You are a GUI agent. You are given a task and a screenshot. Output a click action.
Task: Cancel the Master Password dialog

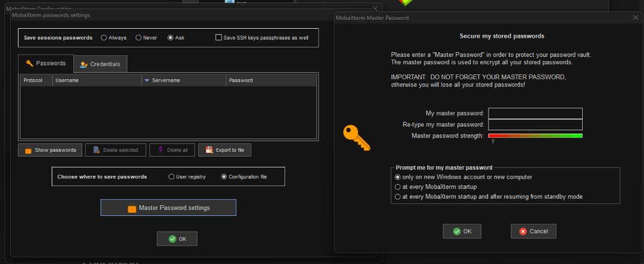[533, 231]
